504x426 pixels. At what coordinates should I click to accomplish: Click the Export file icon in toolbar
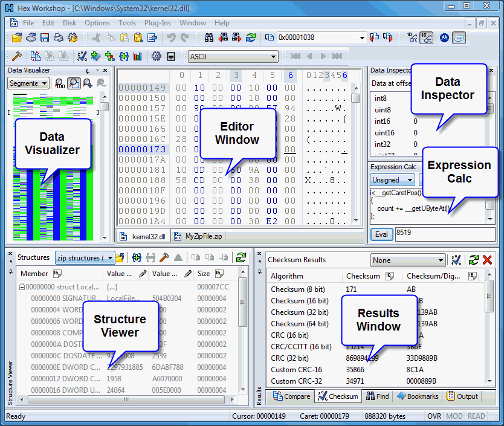[x=152, y=37]
